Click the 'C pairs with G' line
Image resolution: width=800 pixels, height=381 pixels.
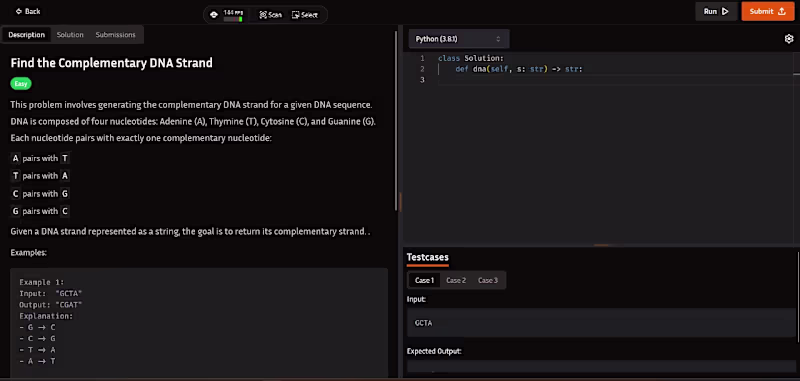tap(40, 194)
